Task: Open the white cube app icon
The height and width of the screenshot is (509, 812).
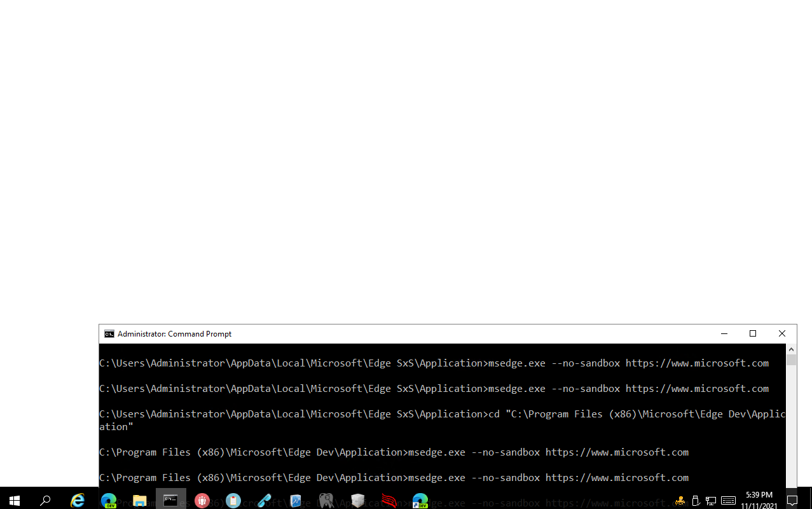Action: [358, 501]
